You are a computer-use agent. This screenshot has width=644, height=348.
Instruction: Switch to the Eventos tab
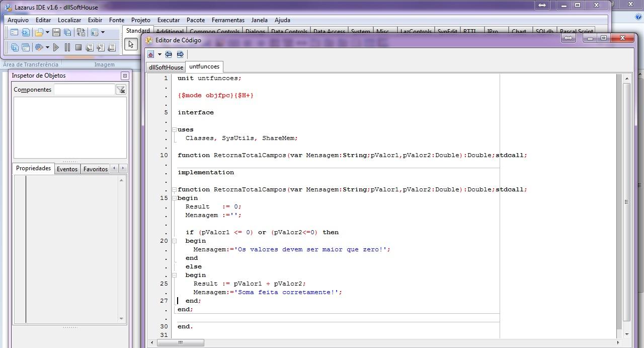[x=67, y=169]
